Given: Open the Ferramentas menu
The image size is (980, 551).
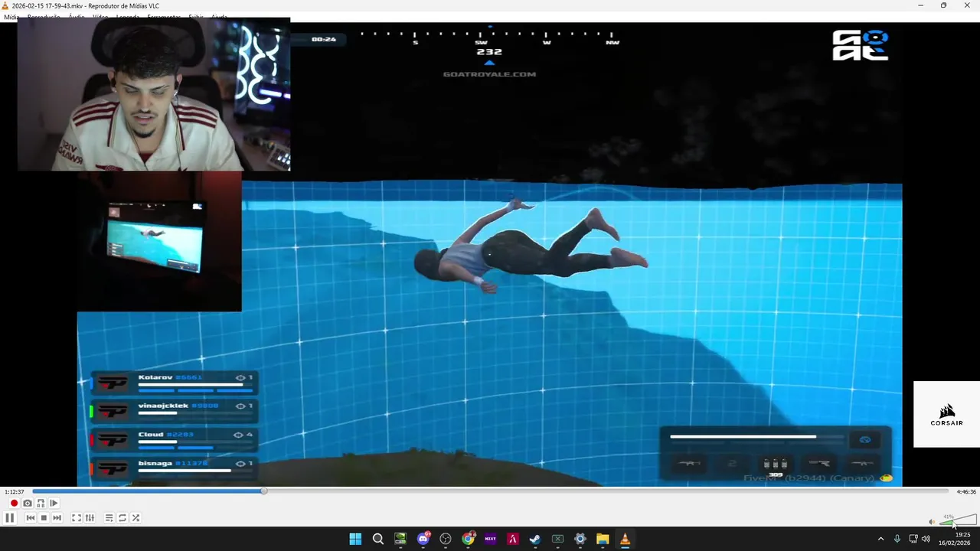Looking at the screenshot, I should click(164, 17).
